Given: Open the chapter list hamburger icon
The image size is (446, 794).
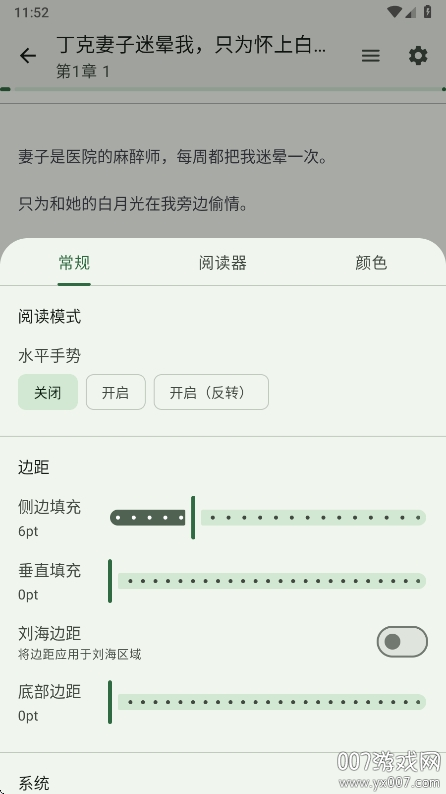Looking at the screenshot, I should [x=371, y=56].
